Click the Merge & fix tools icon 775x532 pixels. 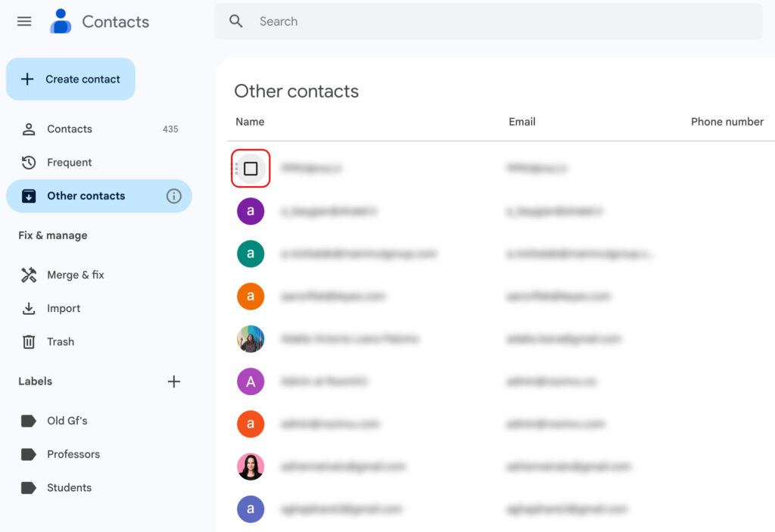(29, 275)
